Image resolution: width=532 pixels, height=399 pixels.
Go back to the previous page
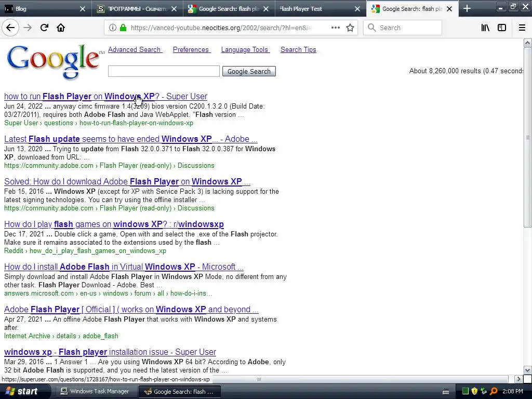pyautogui.click(x=10, y=28)
